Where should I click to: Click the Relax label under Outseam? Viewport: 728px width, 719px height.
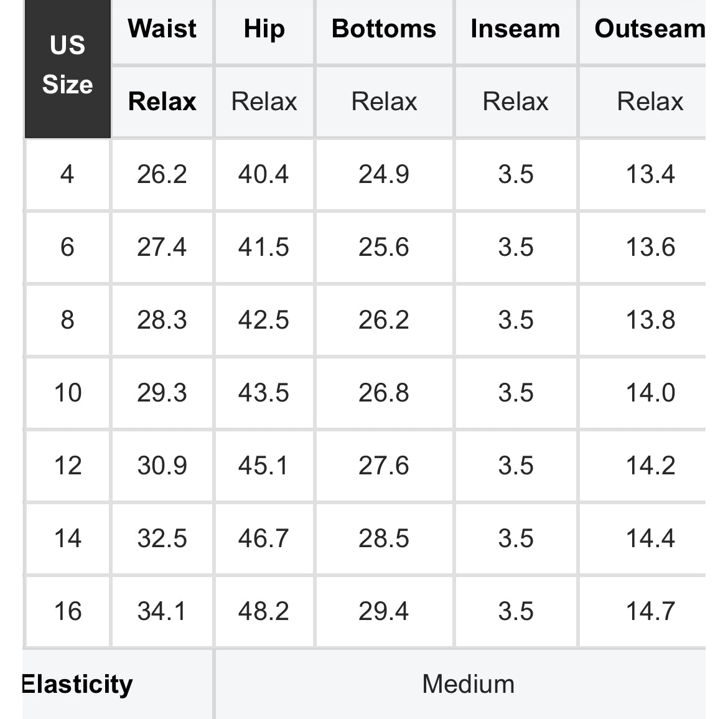click(x=650, y=101)
